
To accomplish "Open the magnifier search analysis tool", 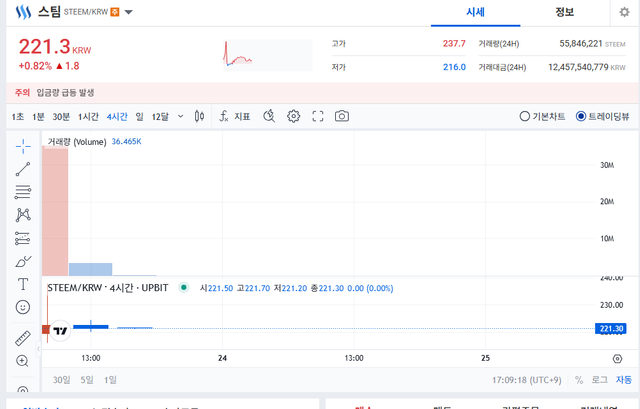I will pyautogui.click(x=269, y=116).
